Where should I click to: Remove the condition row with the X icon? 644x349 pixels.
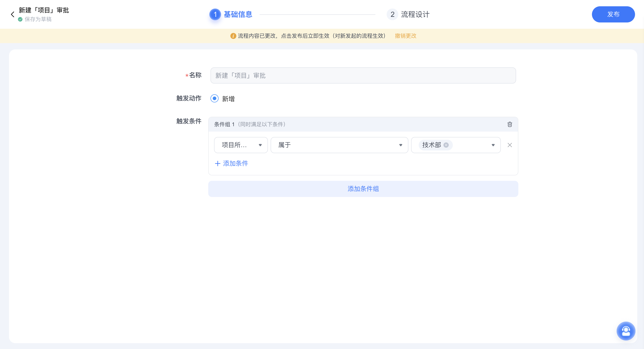click(x=510, y=145)
